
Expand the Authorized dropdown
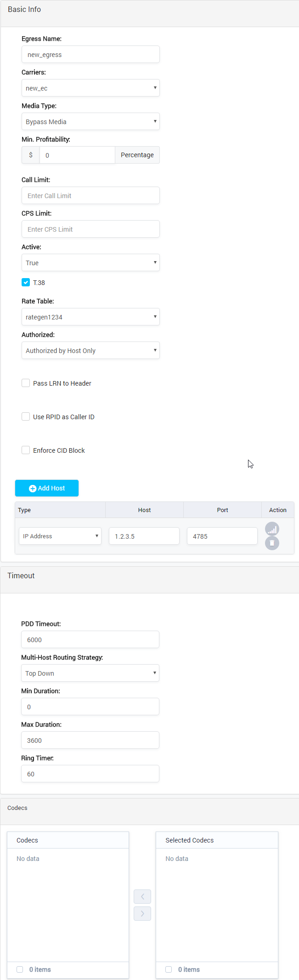coord(90,350)
